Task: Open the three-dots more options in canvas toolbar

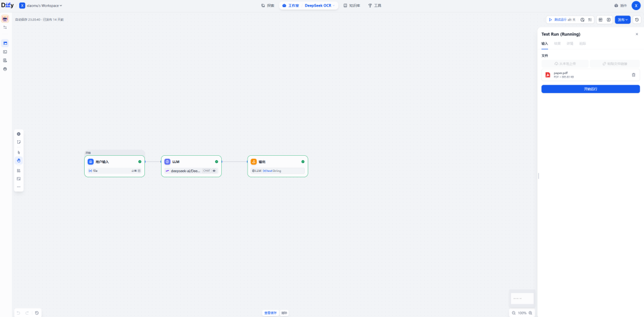Action: 18,187
